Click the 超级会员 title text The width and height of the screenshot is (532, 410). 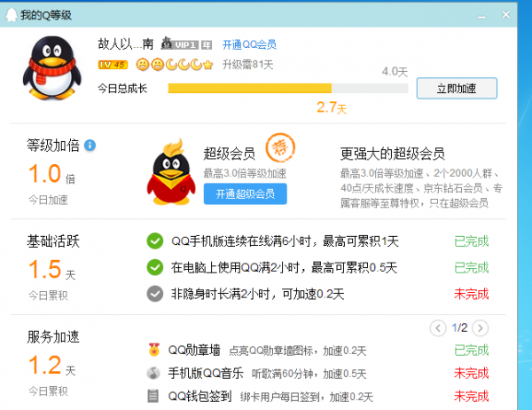coord(230,154)
